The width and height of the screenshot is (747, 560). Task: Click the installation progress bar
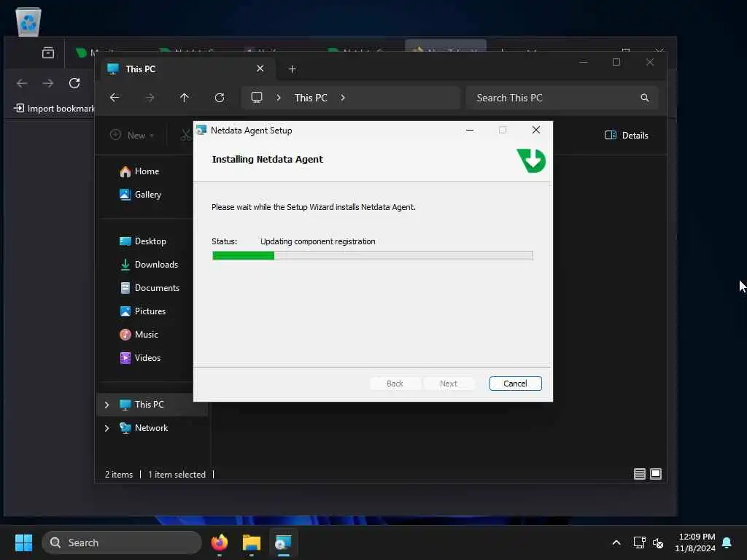pyautogui.click(x=372, y=256)
